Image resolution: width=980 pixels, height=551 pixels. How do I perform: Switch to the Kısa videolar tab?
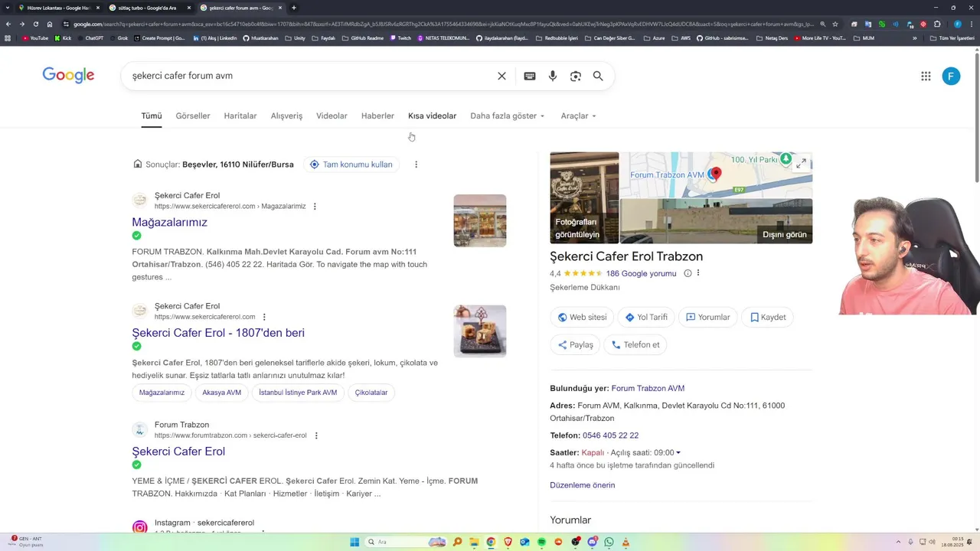[432, 116]
